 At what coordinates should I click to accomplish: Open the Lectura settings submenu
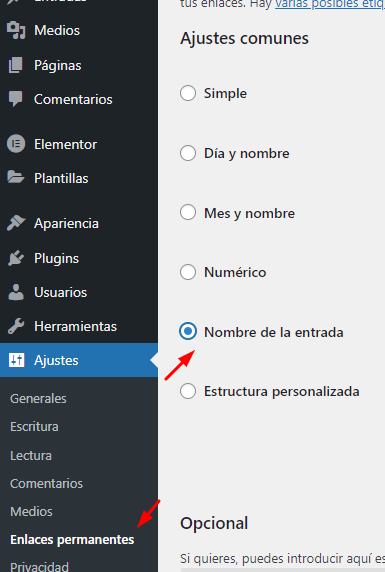(31, 455)
